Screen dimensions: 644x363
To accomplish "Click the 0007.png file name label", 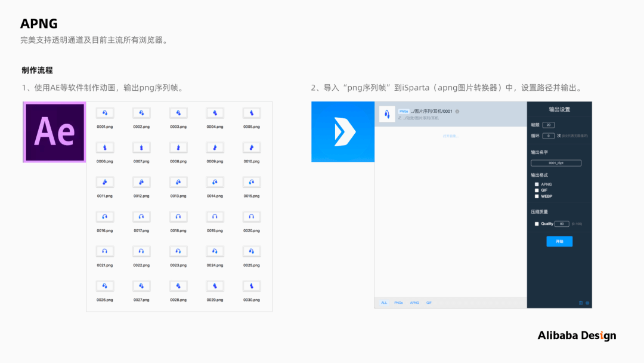I will (x=141, y=162).
